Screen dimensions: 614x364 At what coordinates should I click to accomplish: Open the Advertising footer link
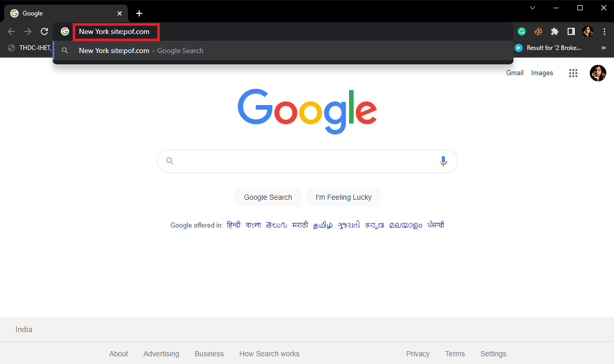click(161, 354)
